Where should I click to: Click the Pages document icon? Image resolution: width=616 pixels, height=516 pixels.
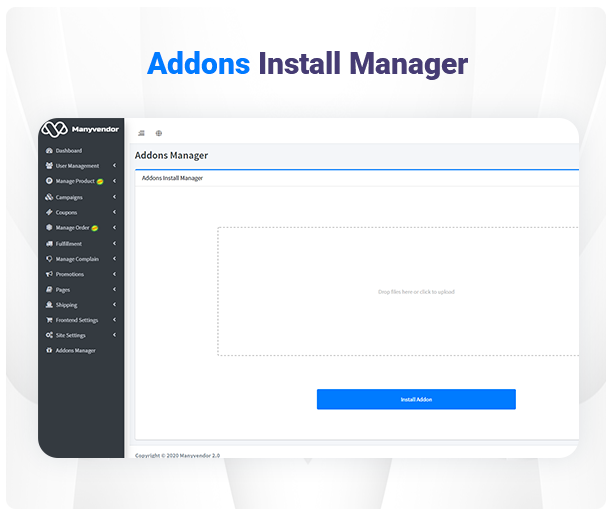pos(49,290)
